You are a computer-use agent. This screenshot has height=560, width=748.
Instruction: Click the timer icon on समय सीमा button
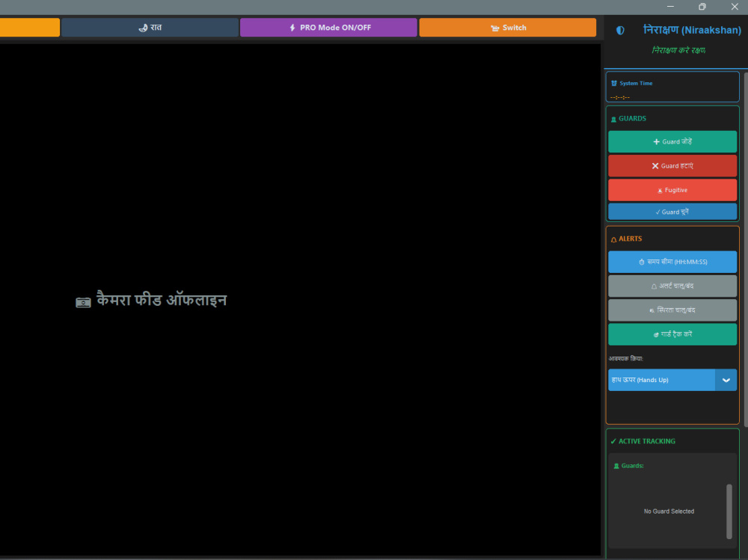(x=642, y=262)
